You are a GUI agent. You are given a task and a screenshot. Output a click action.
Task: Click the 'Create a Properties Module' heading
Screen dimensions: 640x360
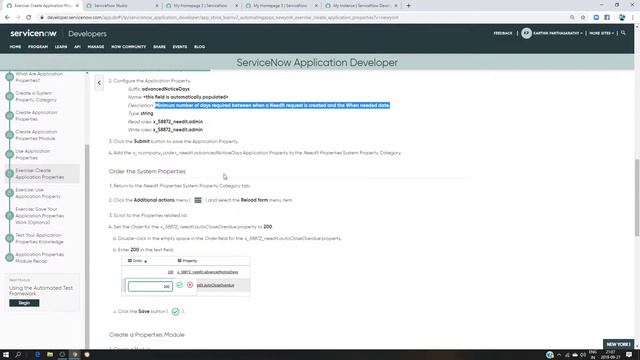pyautogui.click(x=147, y=335)
